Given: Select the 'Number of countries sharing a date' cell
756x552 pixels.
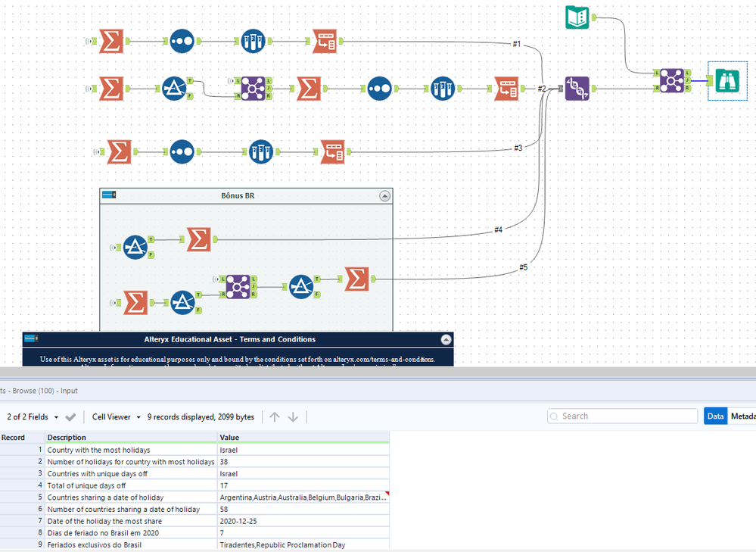Looking at the screenshot, I should (x=132, y=509).
